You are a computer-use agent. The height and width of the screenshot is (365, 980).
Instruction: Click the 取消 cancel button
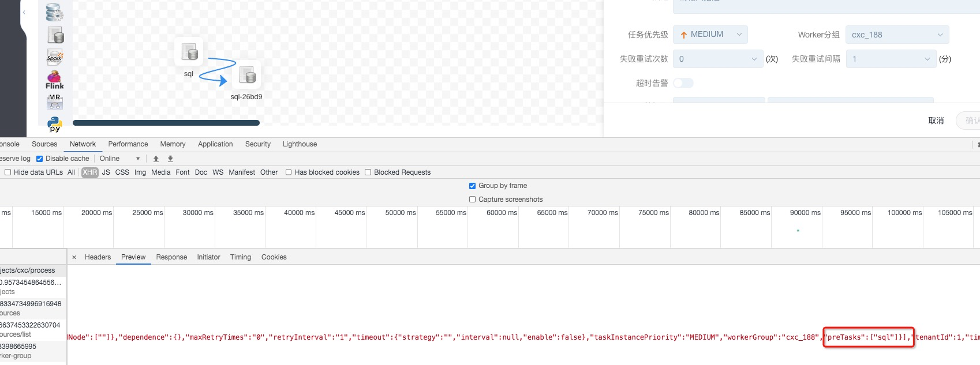pyautogui.click(x=936, y=121)
